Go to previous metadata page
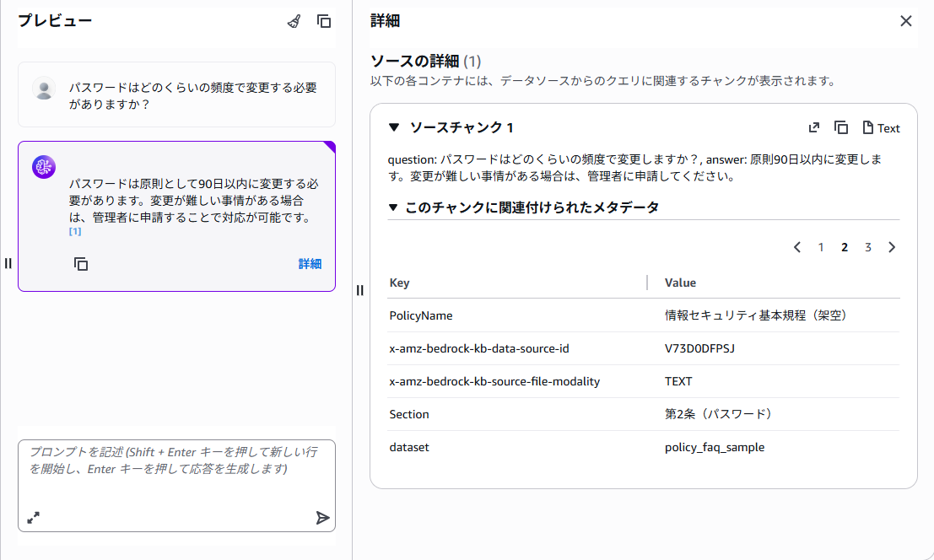This screenshot has width=934, height=560. [x=797, y=247]
